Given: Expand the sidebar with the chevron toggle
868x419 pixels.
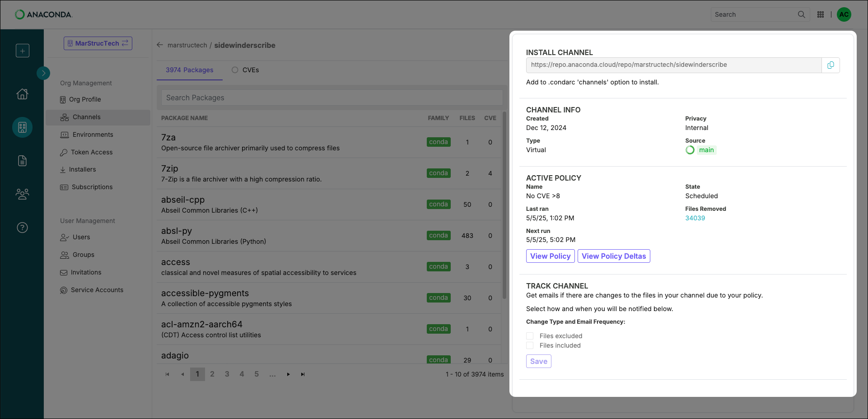Looking at the screenshot, I should click(43, 73).
